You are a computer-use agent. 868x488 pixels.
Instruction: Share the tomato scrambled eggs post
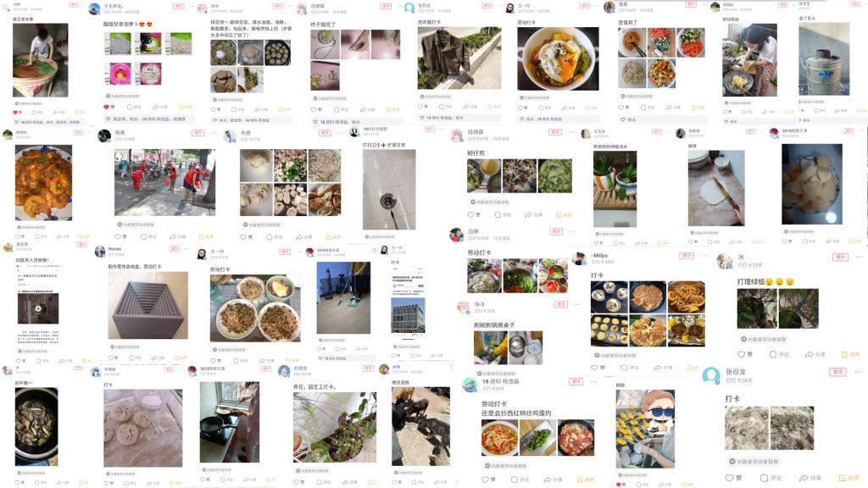(x=553, y=480)
